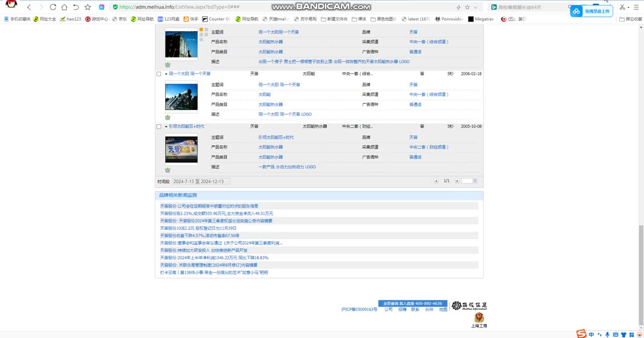Tick checkbox for 同一个太阳 同一个天普 row

point(159,74)
